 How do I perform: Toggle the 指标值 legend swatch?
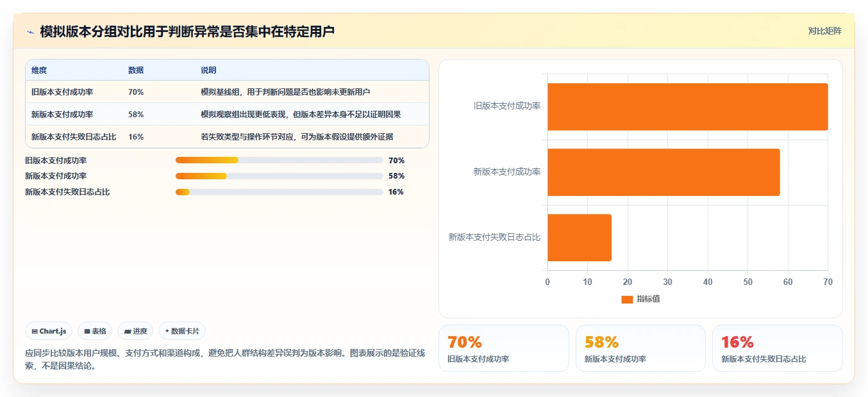point(627,299)
